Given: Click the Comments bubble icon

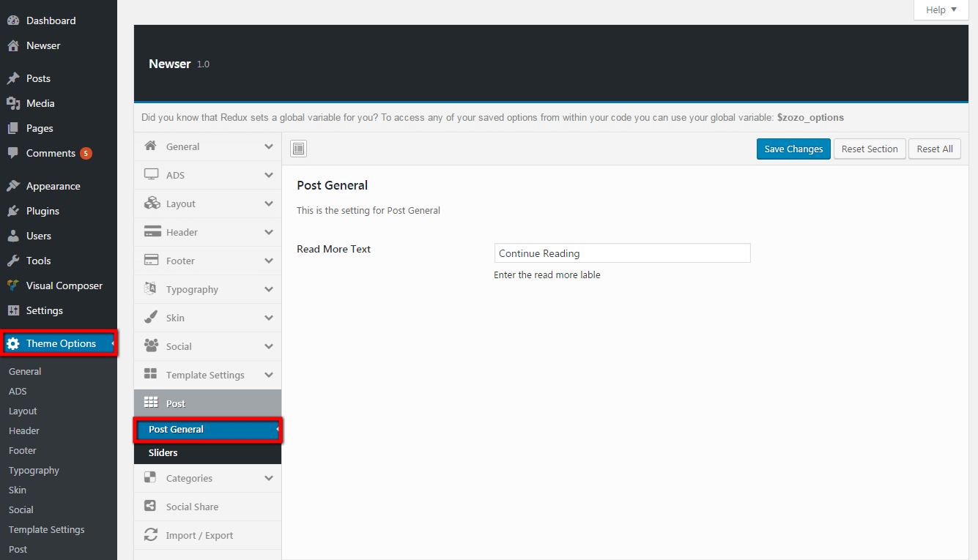Looking at the screenshot, I should point(13,153).
